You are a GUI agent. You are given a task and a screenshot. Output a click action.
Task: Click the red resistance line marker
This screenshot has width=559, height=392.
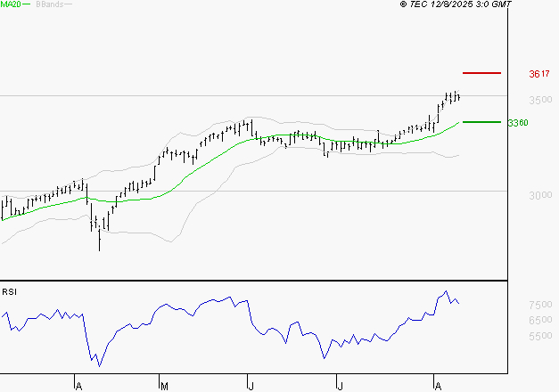coord(481,72)
